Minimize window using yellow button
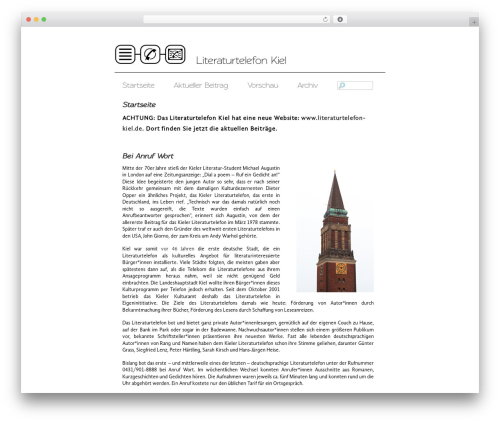Viewport: 500px width, 423px height. click(36, 20)
